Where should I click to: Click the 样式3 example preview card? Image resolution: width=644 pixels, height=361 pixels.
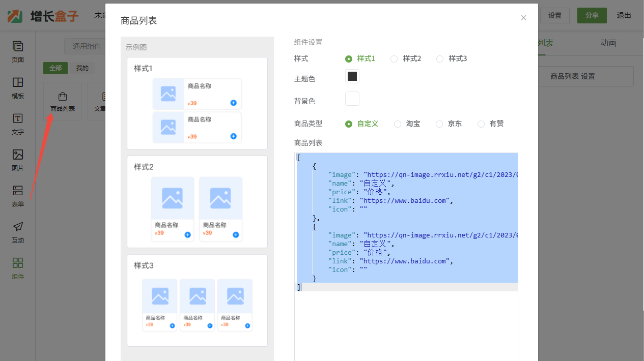[x=197, y=300]
